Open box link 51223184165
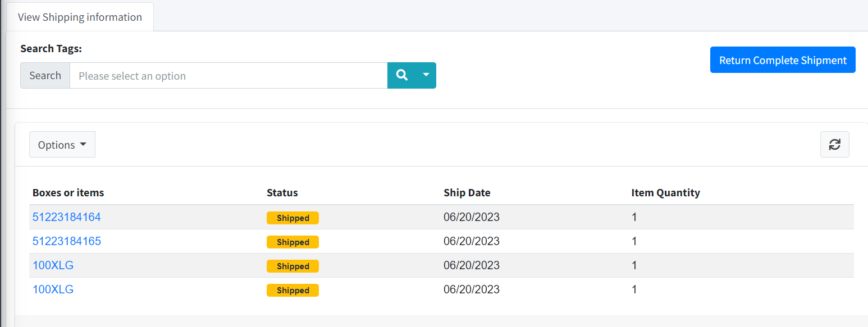 point(66,241)
